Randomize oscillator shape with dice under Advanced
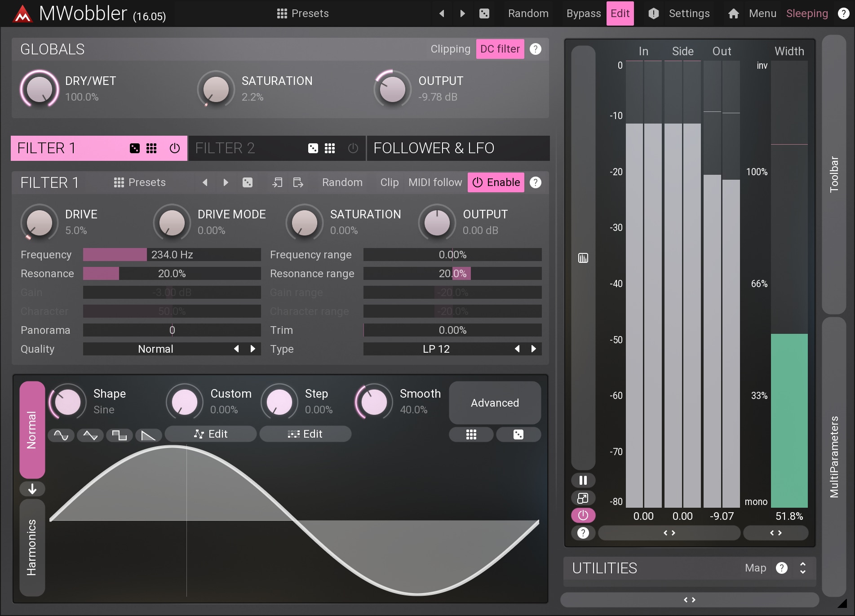 click(518, 434)
